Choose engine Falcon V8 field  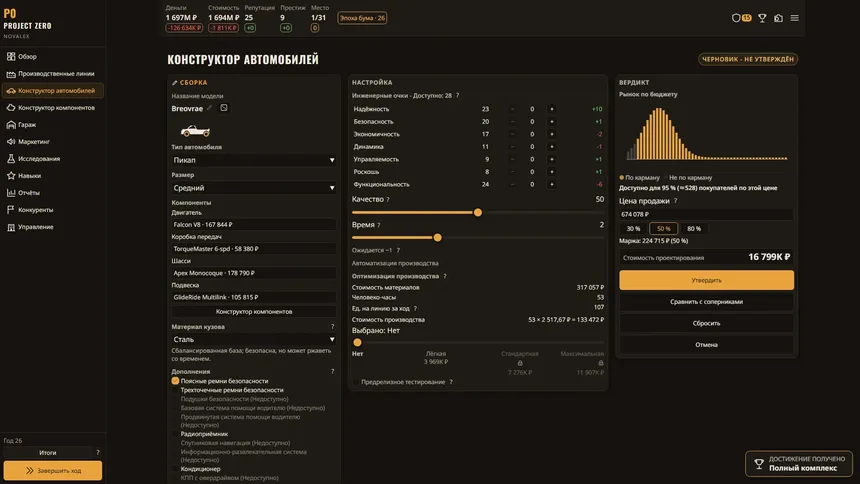253,224
